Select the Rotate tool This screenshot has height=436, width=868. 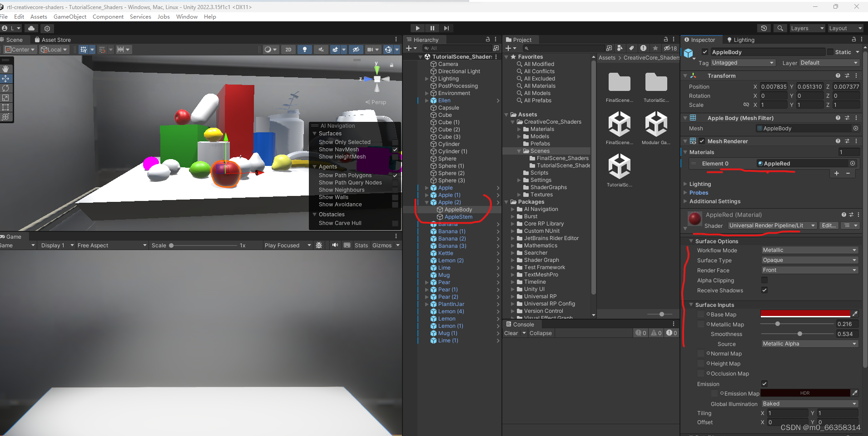[x=6, y=88]
